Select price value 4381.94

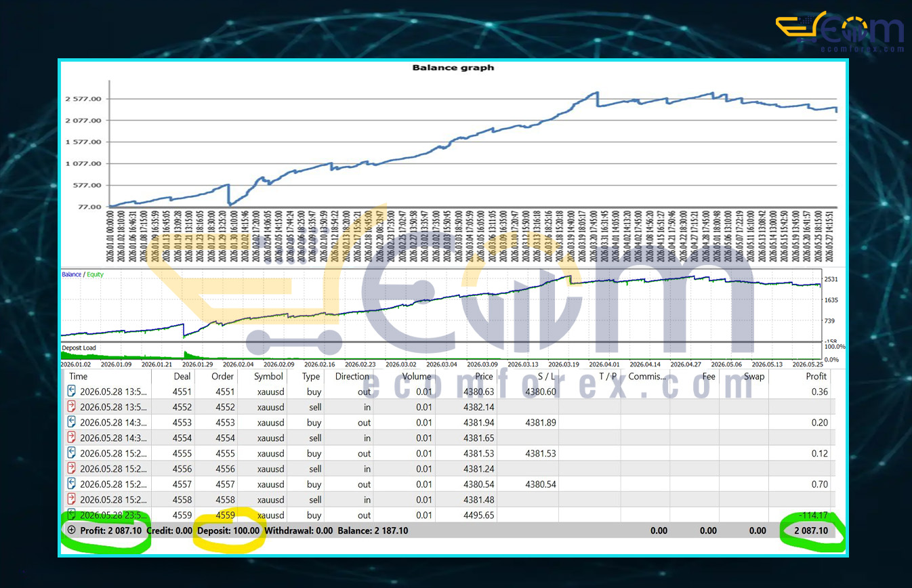coord(478,423)
